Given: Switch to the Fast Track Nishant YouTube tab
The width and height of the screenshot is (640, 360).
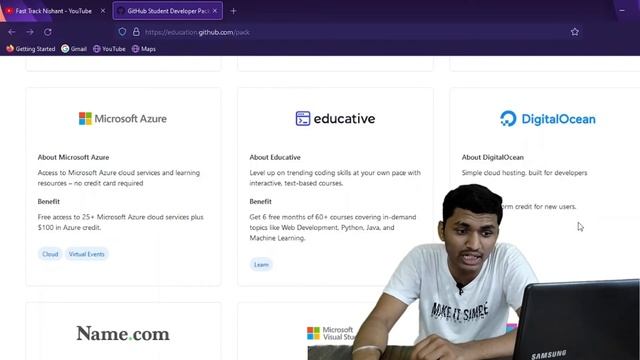Looking at the screenshot, I should tap(53, 11).
